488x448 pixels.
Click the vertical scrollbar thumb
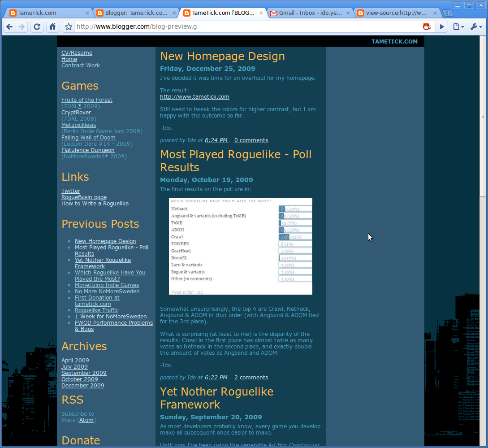pyautogui.click(x=483, y=116)
